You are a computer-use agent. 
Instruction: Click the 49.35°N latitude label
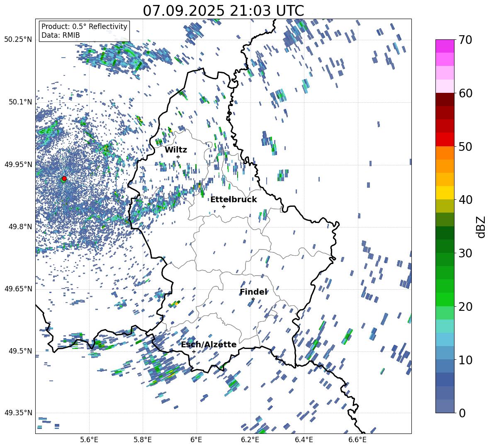[18, 413]
